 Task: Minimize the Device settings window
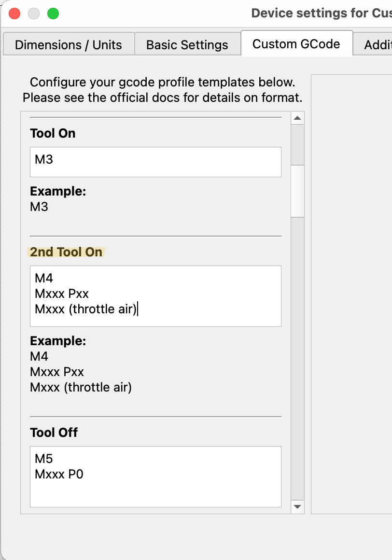[x=34, y=14]
